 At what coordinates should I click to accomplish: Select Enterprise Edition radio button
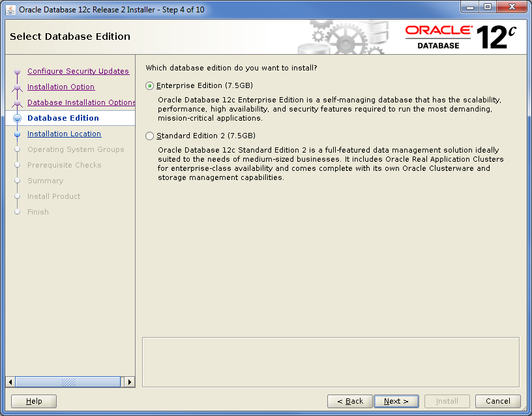(x=149, y=86)
